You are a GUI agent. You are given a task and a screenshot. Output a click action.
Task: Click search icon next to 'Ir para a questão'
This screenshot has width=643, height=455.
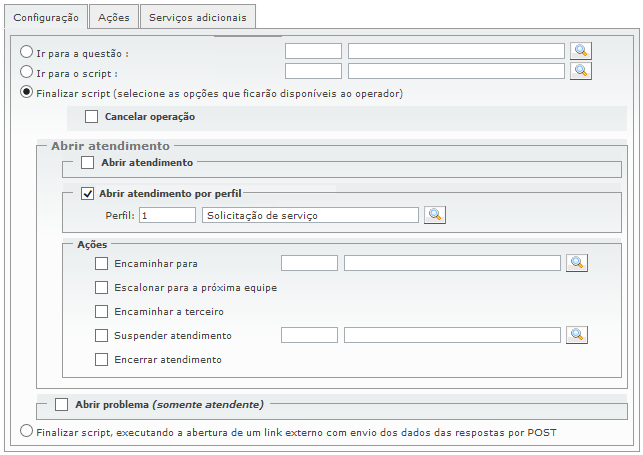click(x=581, y=51)
